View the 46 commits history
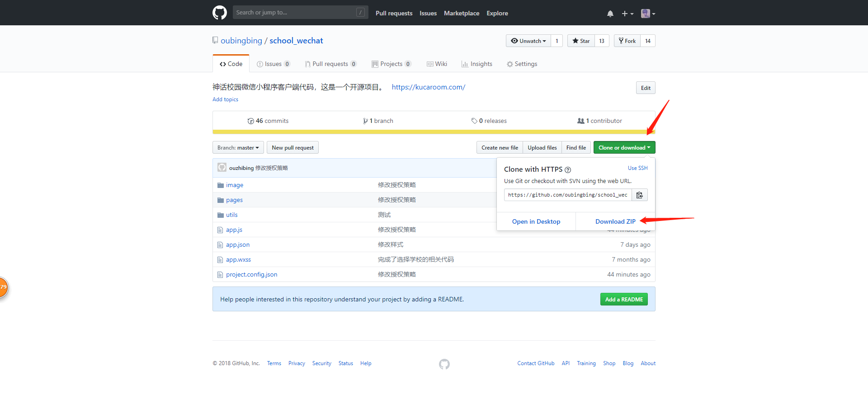This screenshot has width=868, height=418. (x=268, y=121)
